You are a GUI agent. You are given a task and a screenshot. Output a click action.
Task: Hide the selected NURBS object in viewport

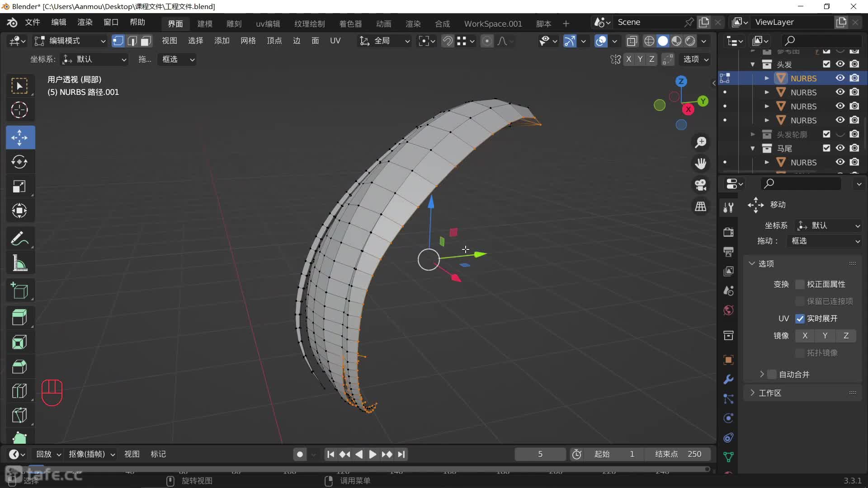tap(840, 78)
